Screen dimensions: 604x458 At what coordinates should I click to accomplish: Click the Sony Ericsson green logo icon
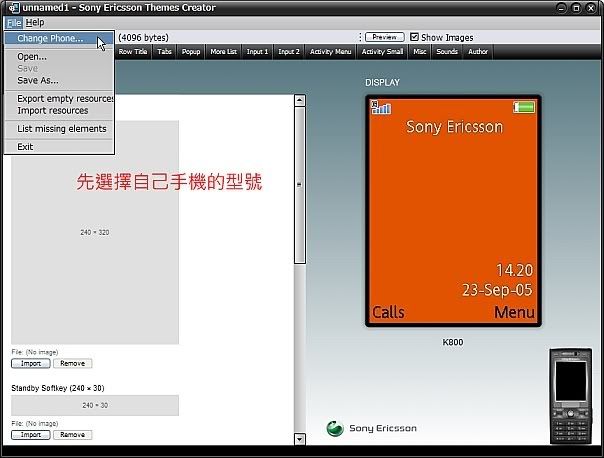(x=335, y=428)
